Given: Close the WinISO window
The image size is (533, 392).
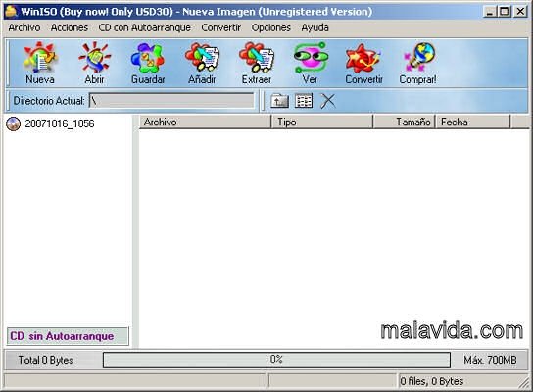Looking at the screenshot, I should coord(520,12).
